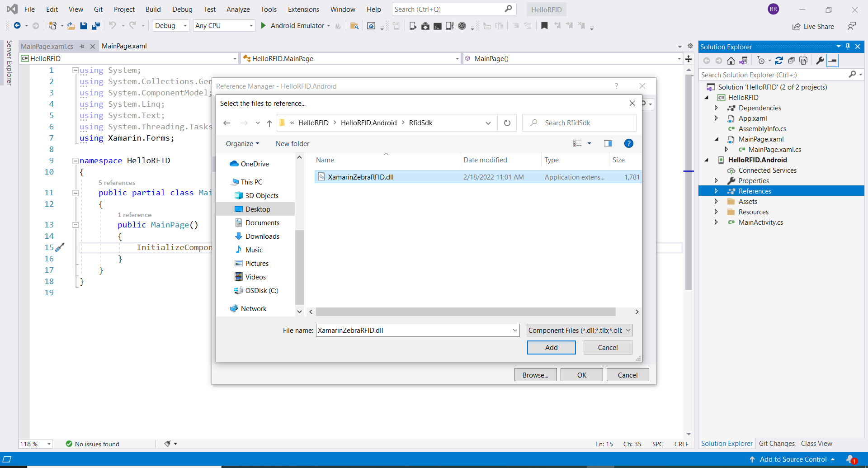Open the view options dropdown in dialog
The width and height of the screenshot is (868, 468).
tap(589, 143)
